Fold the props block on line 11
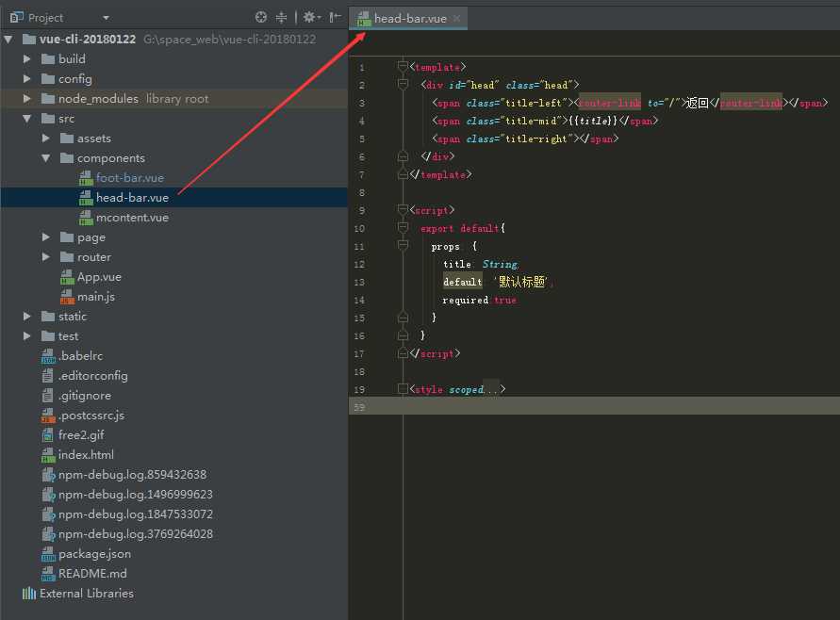The image size is (840, 620). pos(403,245)
